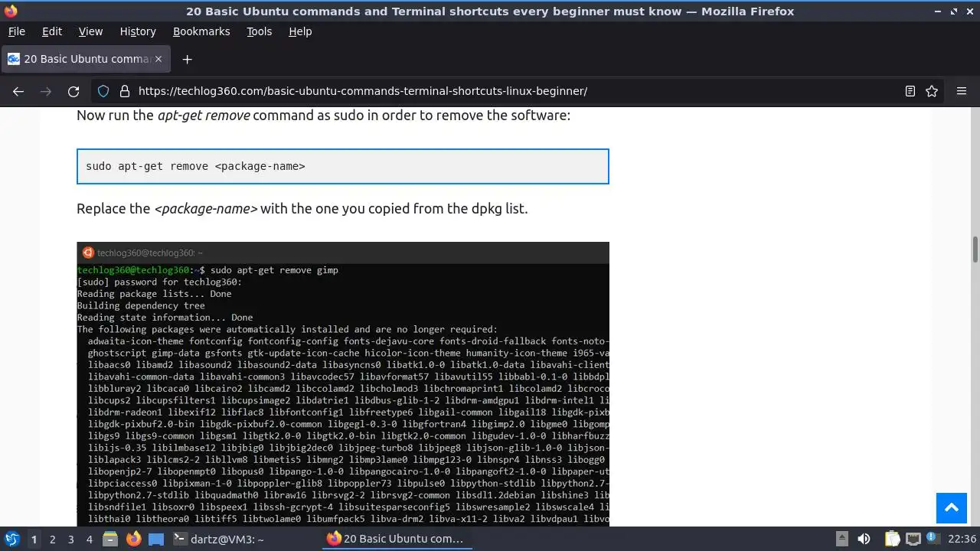Switch to workspace 4
The width and height of the screenshot is (980, 551).
pyautogui.click(x=90, y=539)
